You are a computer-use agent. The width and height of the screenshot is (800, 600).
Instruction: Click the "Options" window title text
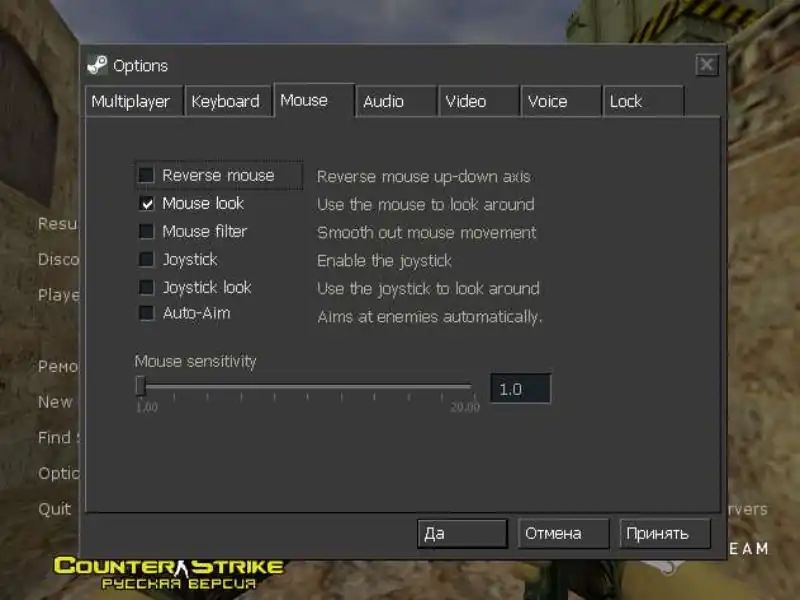tap(140, 66)
